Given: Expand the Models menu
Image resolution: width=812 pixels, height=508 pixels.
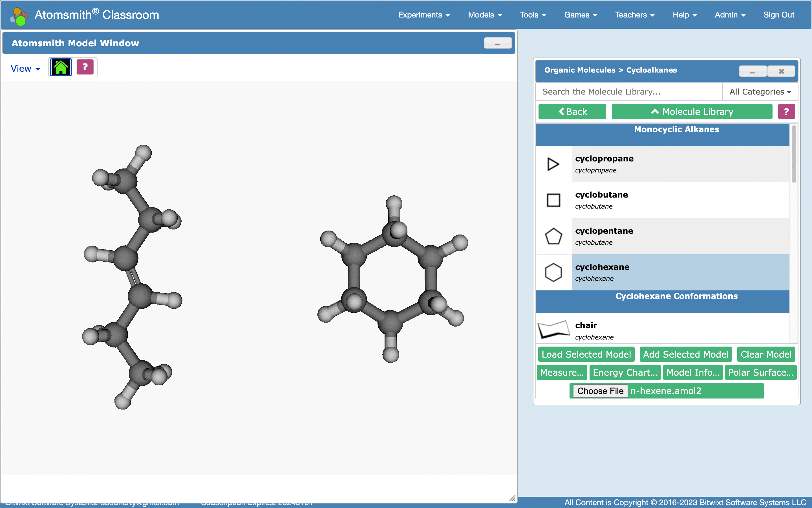Looking at the screenshot, I should (485, 15).
